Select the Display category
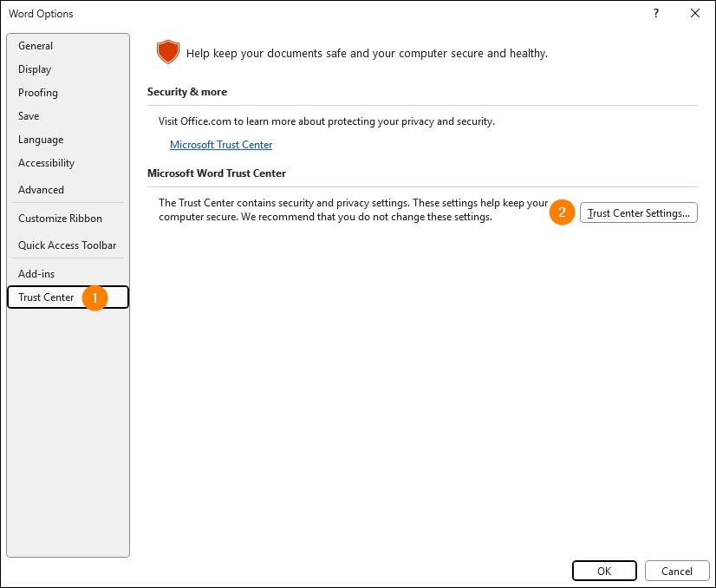This screenshot has height=588, width=716. (68, 69)
